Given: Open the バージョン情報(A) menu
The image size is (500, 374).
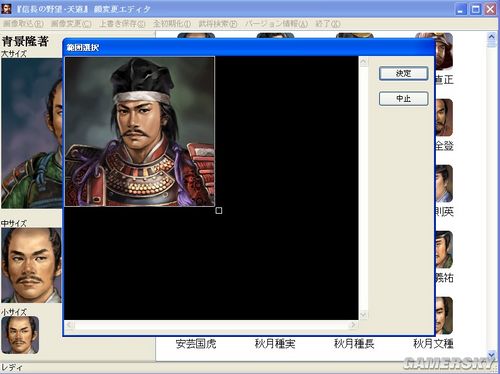Looking at the screenshot, I should click(276, 24).
